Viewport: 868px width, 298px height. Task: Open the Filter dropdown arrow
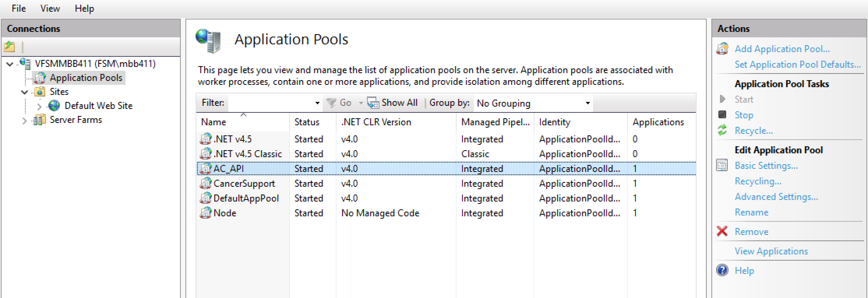[x=317, y=103]
